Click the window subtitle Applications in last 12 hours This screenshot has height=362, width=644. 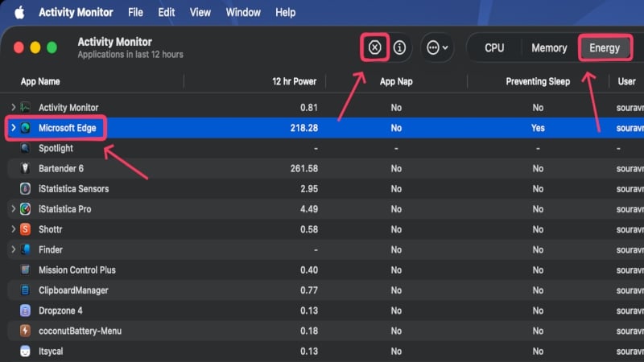[130, 55]
